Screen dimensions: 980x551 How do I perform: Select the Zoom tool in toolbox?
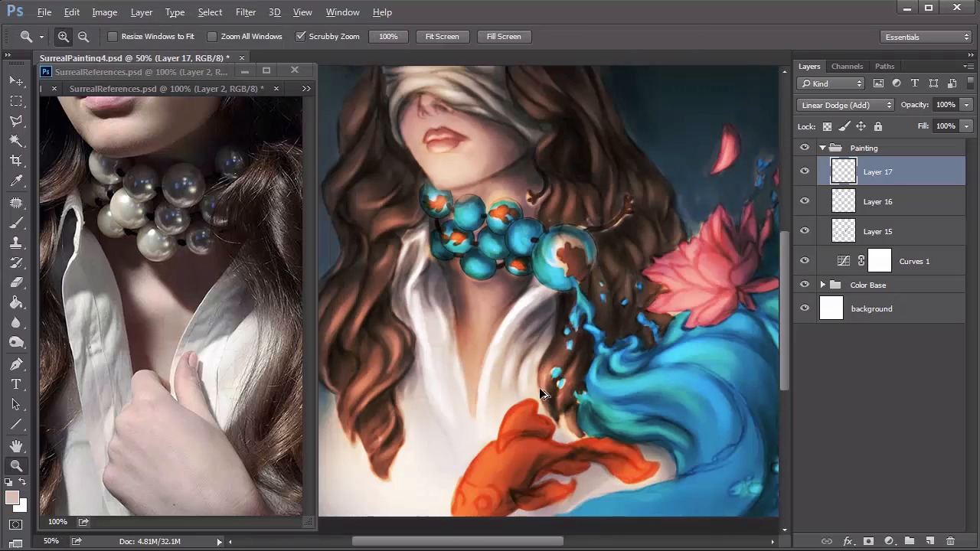tap(16, 465)
